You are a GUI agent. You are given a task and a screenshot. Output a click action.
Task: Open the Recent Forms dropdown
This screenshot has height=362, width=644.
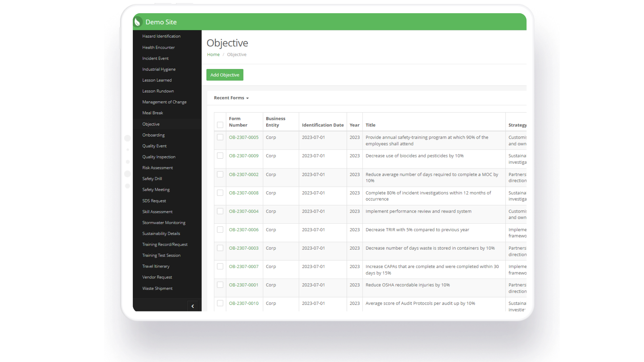(x=231, y=98)
